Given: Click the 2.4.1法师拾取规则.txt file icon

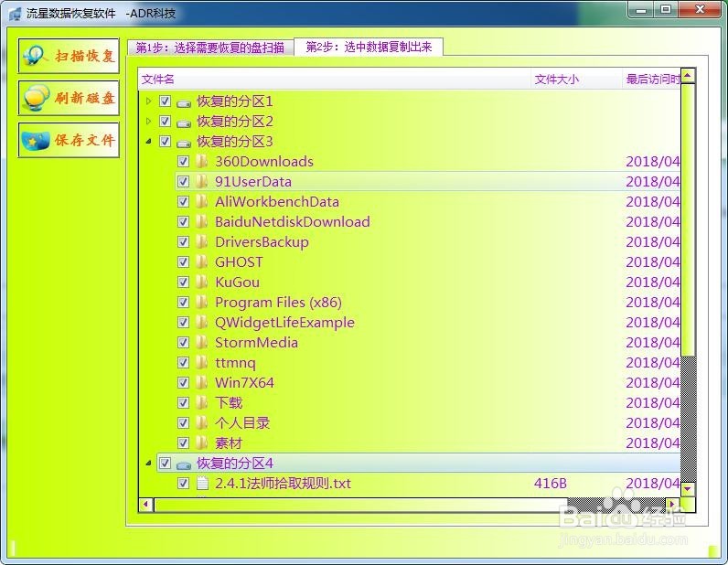Looking at the screenshot, I should point(202,484).
